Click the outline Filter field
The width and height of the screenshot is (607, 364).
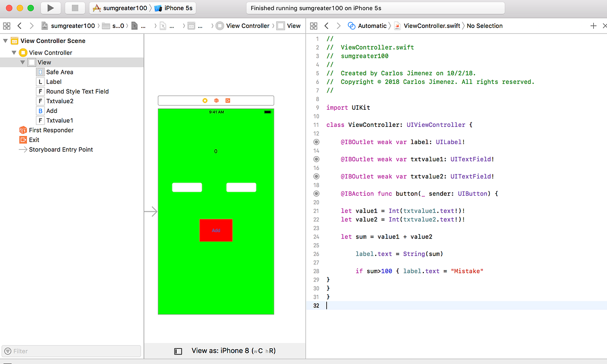point(72,351)
